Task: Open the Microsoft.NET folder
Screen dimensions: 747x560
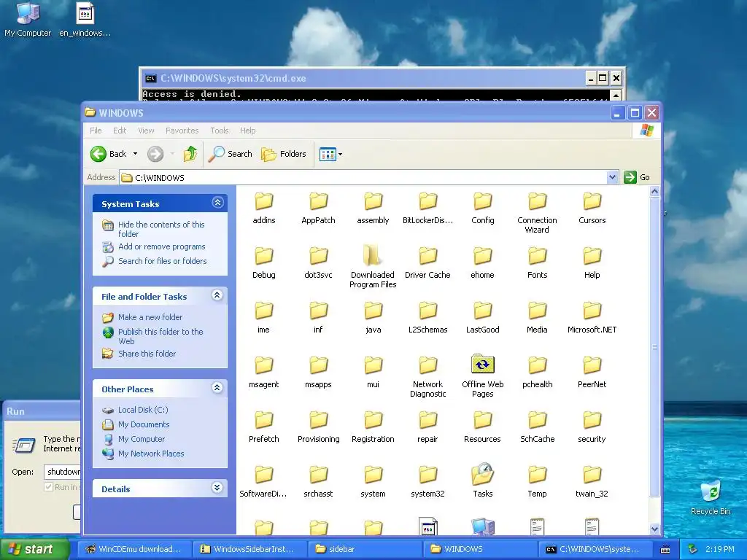Action: coord(592,317)
